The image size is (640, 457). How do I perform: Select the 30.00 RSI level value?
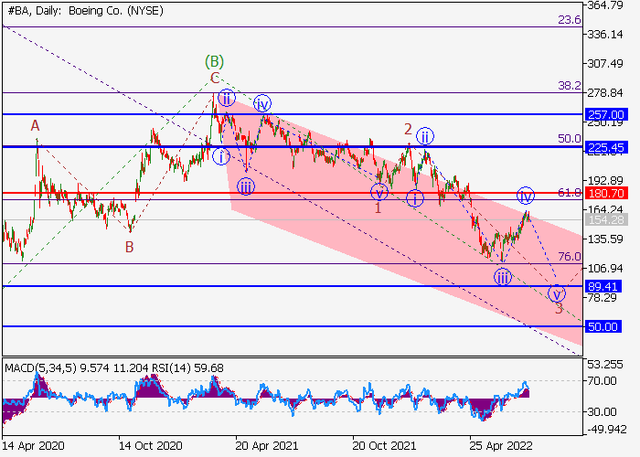602,412
